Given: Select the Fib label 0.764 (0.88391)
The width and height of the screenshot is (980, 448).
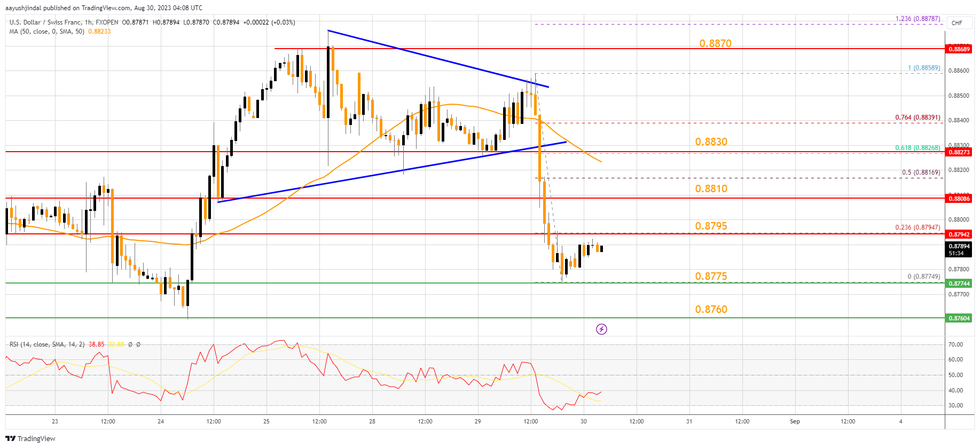Looking at the screenshot, I should pos(918,117).
